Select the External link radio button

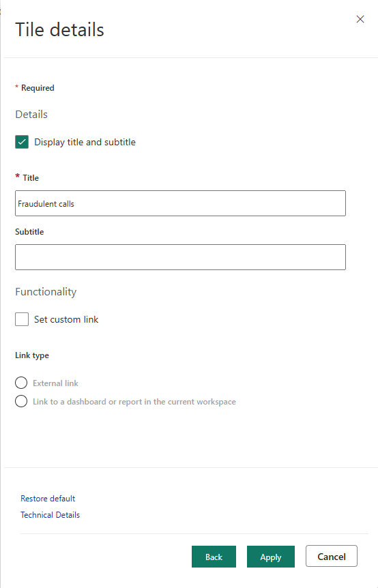tap(21, 383)
